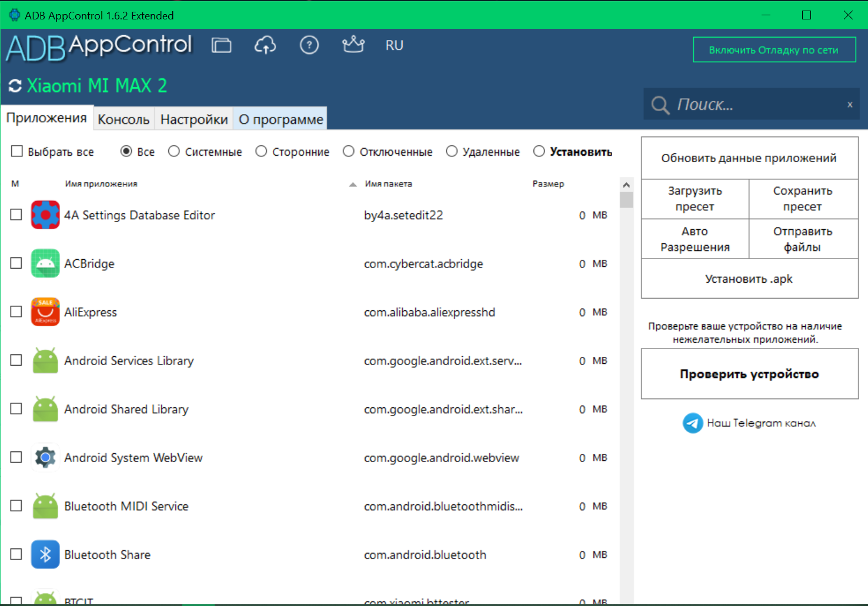The height and width of the screenshot is (606, 868).
Task: Tick the 'Выбрать все' checkbox
Action: [17, 152]
